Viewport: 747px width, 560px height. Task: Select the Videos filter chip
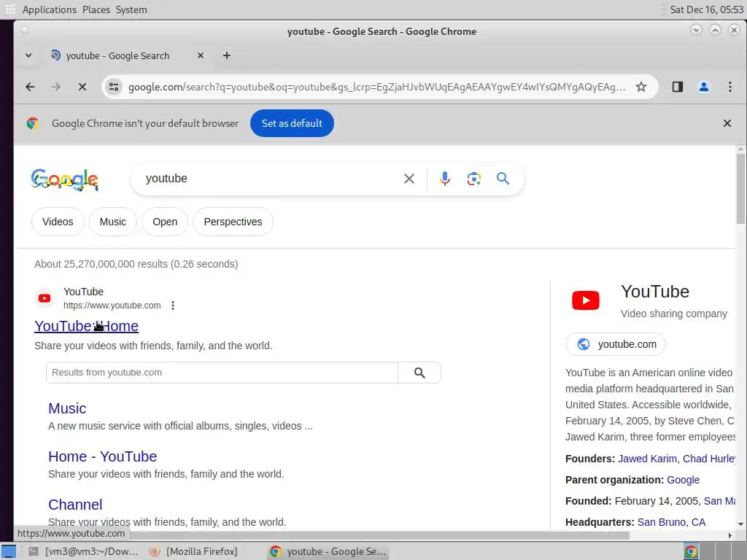pos(58,222)
